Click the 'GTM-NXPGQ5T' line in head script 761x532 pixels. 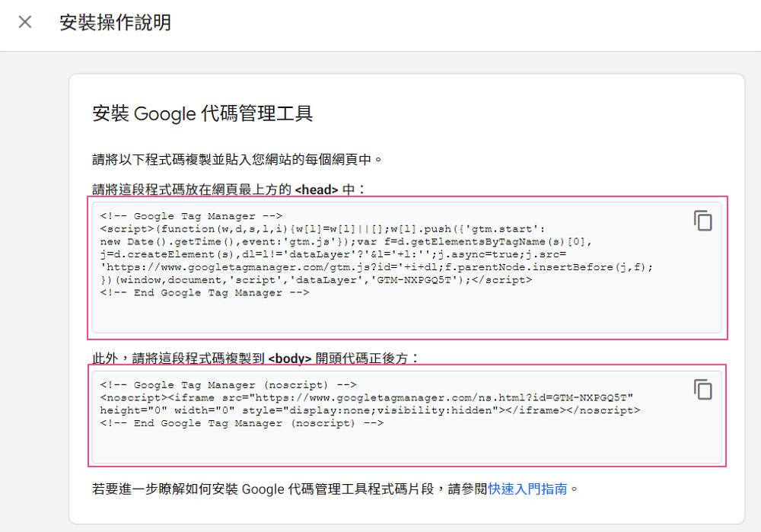316,280
